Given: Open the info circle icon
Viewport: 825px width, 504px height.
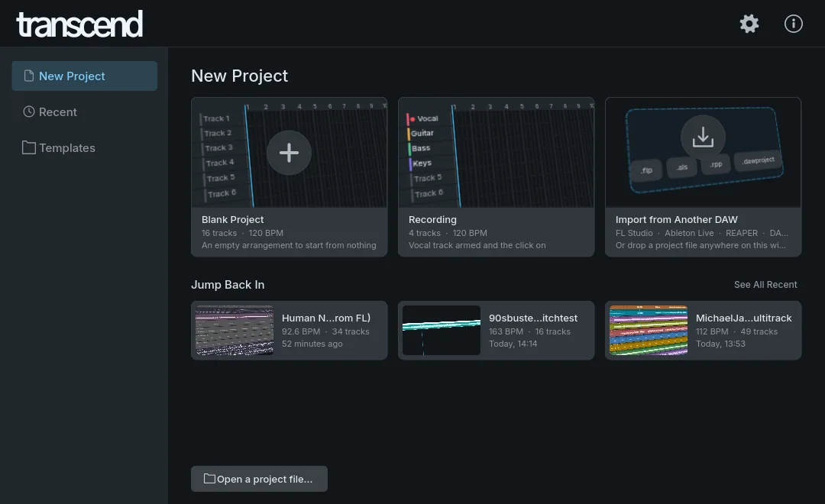Looking at the screenshot, I should [794, 24].
